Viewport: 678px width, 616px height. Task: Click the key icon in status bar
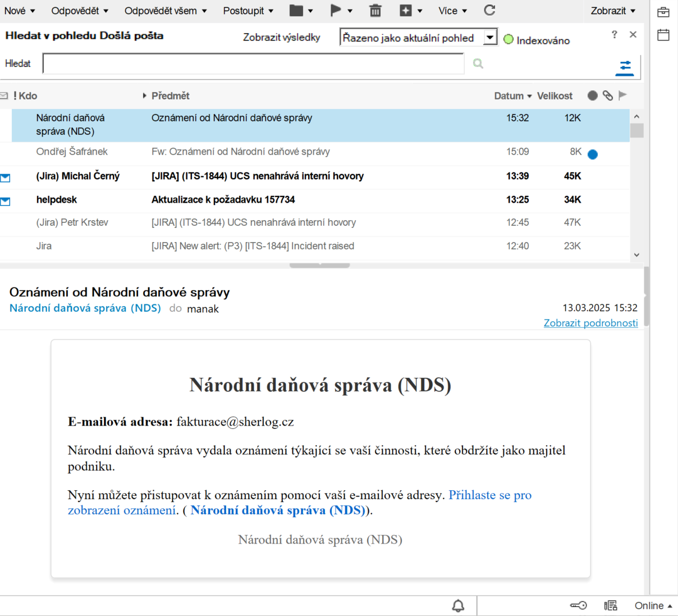click(578, 605)
